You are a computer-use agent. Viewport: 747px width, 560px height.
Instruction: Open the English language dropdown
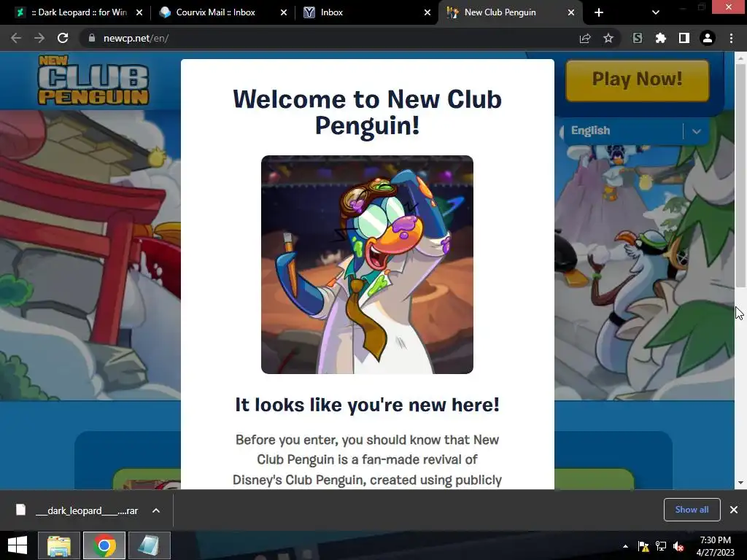pyautogui.click(x=635, y=131)
